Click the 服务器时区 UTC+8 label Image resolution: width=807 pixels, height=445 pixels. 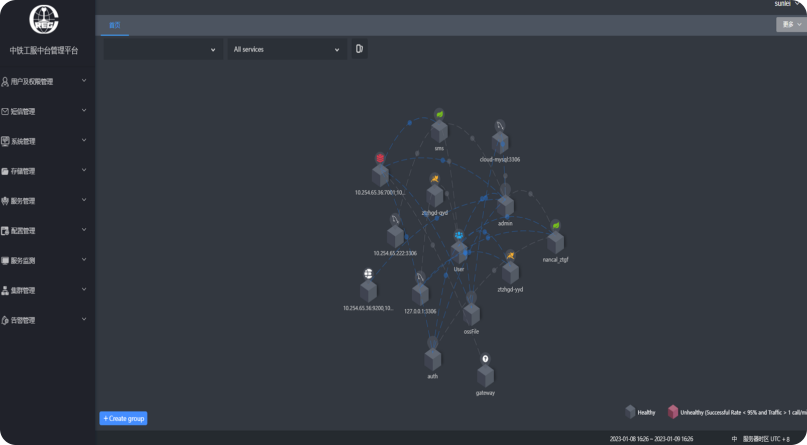click(x=766, y=439)
